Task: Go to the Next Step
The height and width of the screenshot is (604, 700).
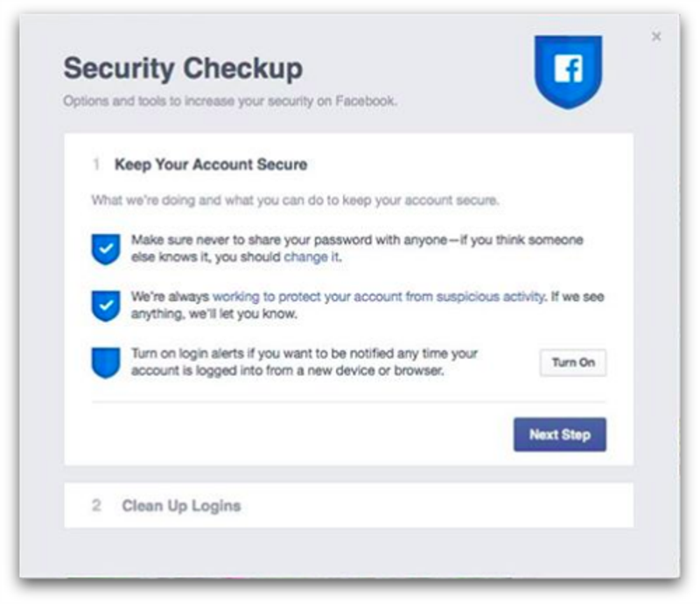Action: pyautogui.click(x=560, y=434)
